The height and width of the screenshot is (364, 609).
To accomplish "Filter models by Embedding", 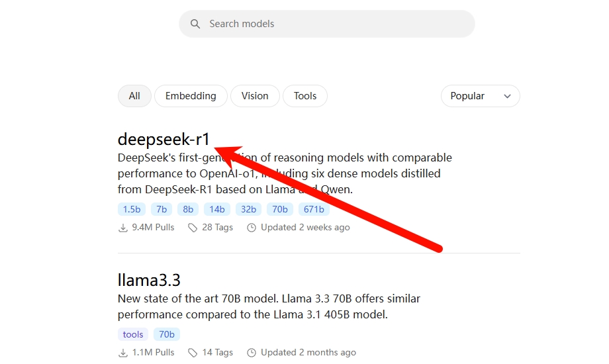I will point(191,96).
